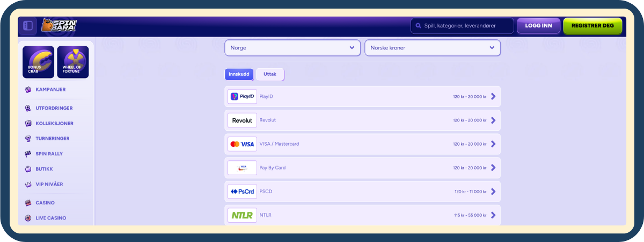Click the Registrer deg button

click(x=592, y=25)
